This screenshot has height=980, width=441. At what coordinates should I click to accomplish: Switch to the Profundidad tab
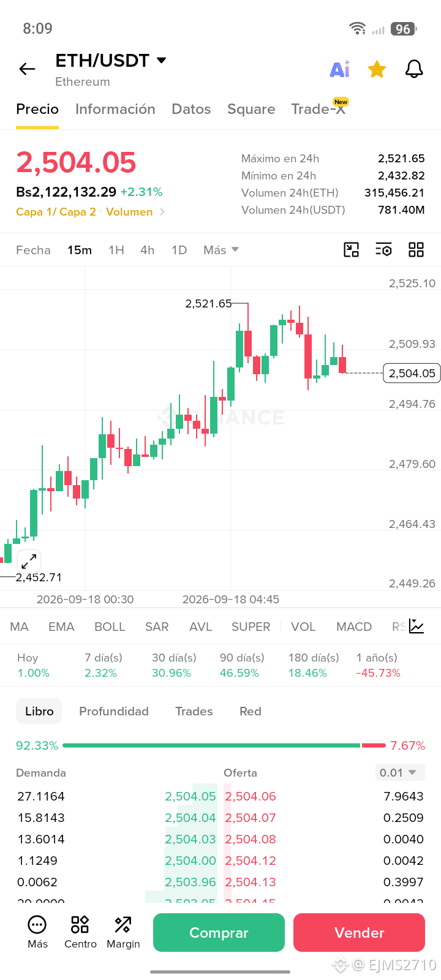114,711
